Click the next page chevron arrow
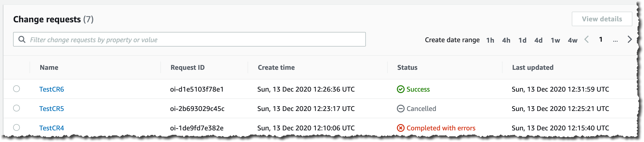The height and width of the screenshot is (142, 644). click(630, 39)
